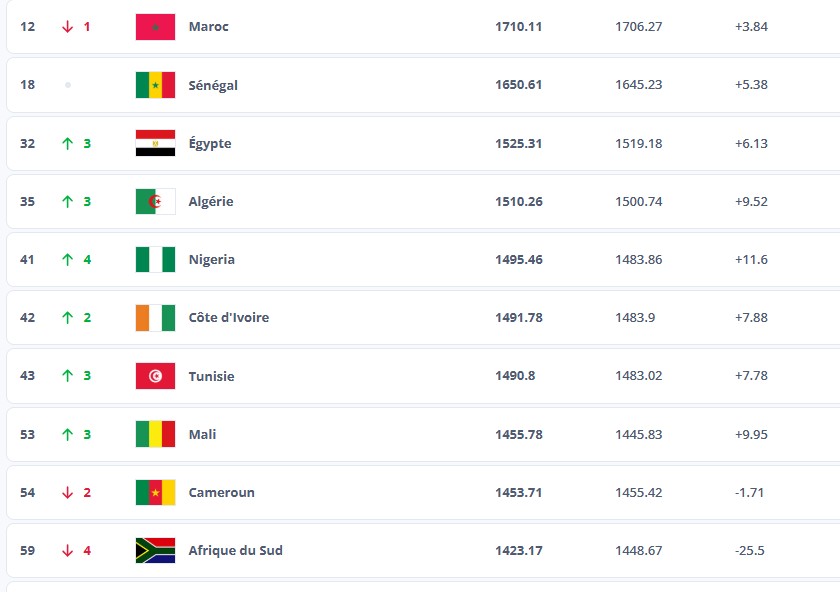The width and height of the screenshot is (840, 592).
Task: Click the Côte d'Ivoire flag
Action: (155, 318)
